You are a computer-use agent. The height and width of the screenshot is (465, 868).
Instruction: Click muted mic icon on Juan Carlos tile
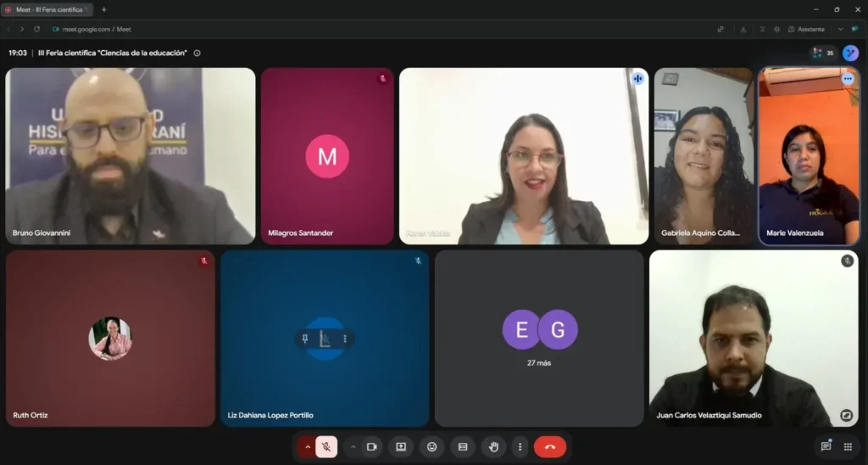click(x=847, y=261)
